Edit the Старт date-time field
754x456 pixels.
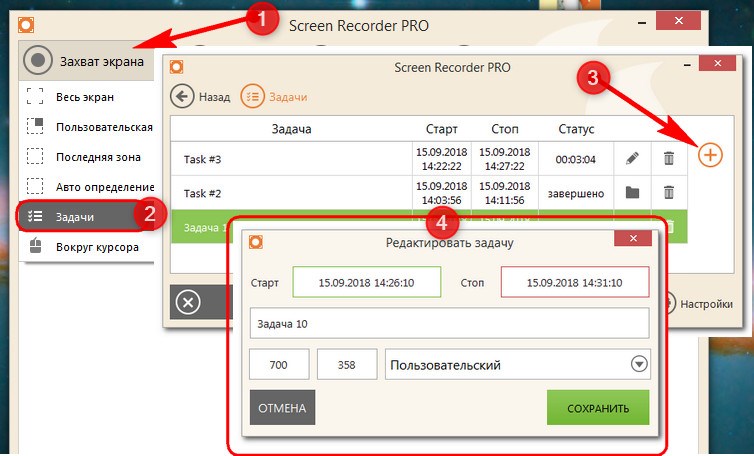pyautogui.click(x=366, y=282)
